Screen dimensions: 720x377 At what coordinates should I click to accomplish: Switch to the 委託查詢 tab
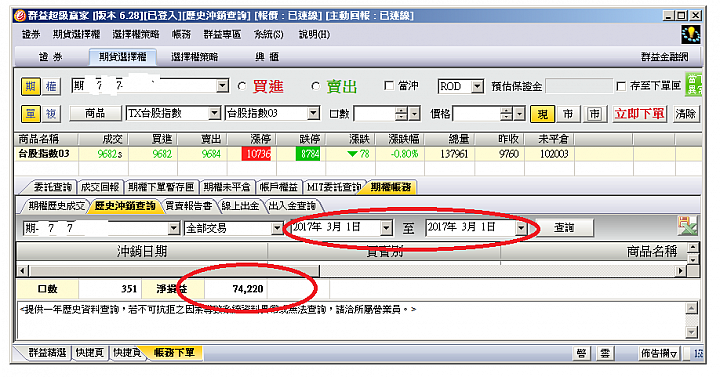point(52,187)
